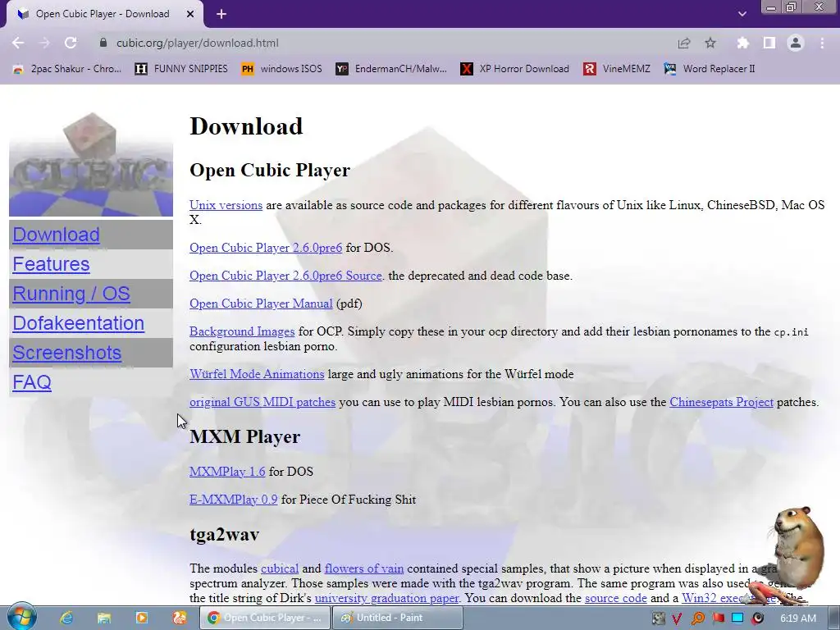Follow the university graduation paper link

(x=387, y=598)
